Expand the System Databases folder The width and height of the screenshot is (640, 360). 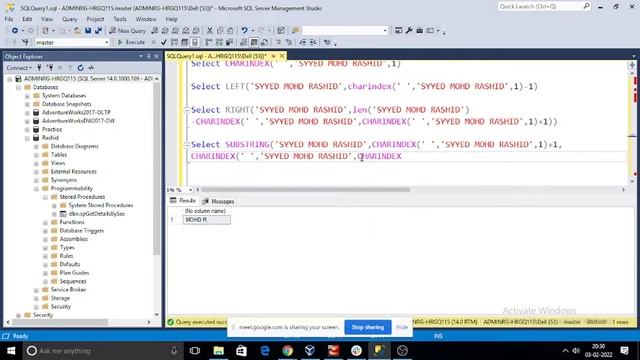pyautogui.click(x=27, y=96)
